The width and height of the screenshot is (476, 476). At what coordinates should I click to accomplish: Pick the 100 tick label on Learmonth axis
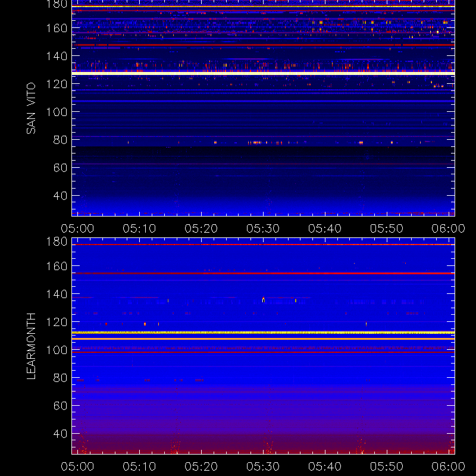(57, 350)
